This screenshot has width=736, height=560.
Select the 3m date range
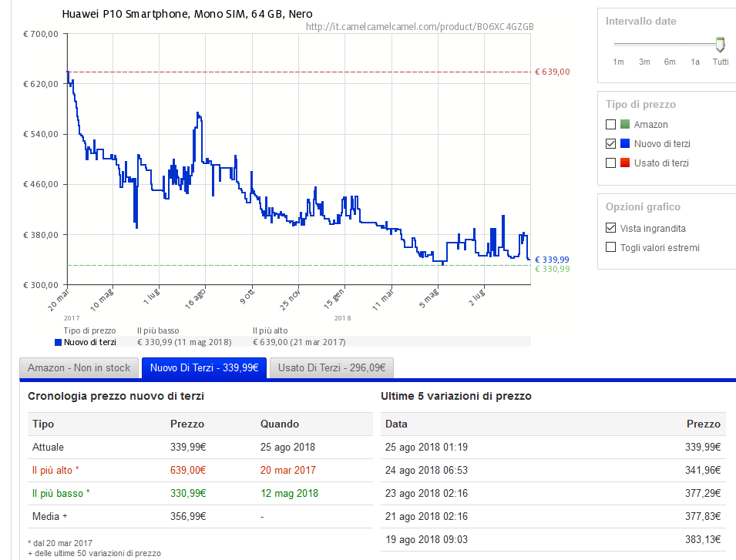pyautogui.click(x=644, y=62)
